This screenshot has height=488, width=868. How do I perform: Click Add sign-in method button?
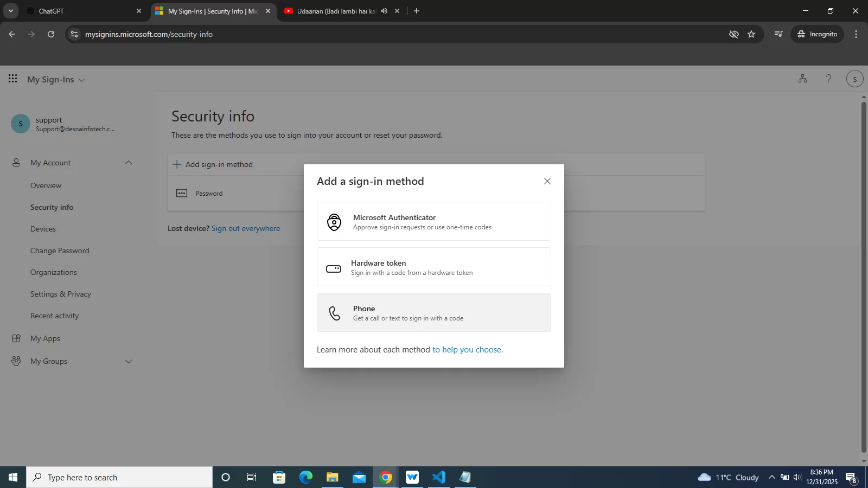pos(213,164)
